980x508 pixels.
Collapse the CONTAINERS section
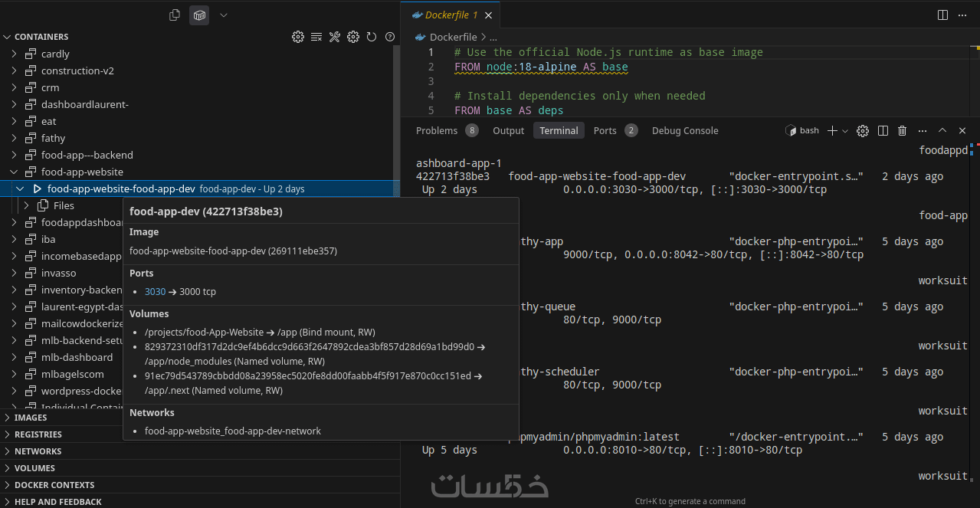tap(7, 37)
